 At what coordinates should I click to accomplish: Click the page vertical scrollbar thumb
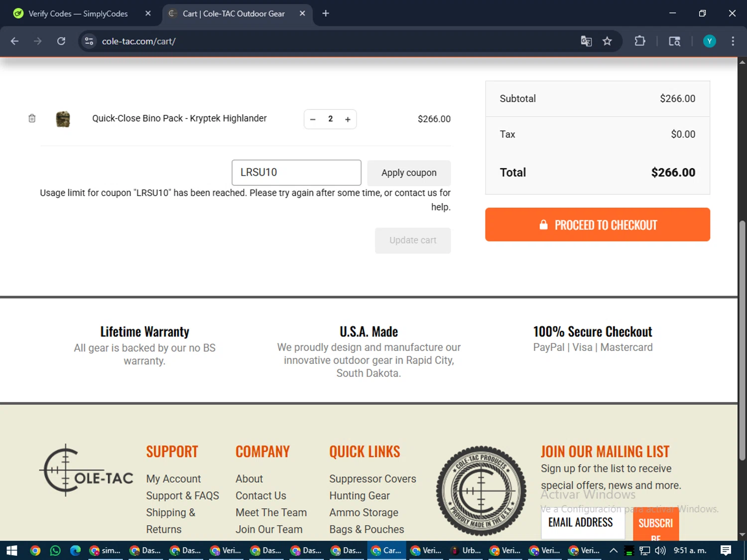[x=742, y=341]
